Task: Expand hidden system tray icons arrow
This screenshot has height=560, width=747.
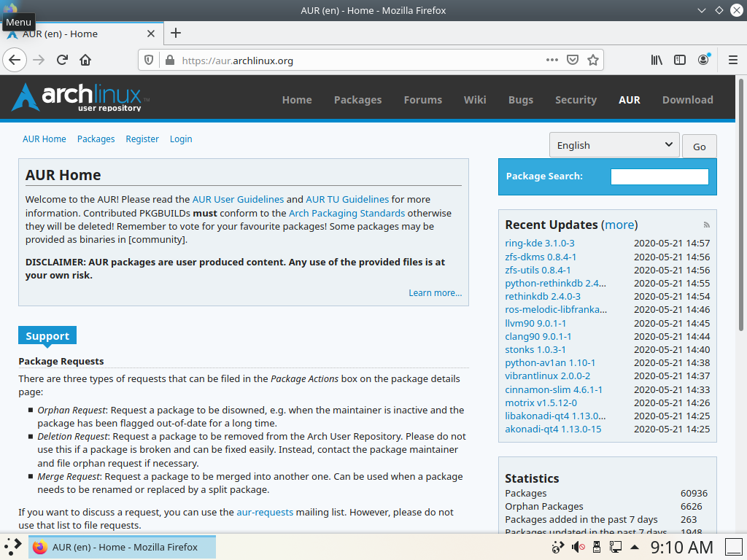Action: tap(635, 547)
